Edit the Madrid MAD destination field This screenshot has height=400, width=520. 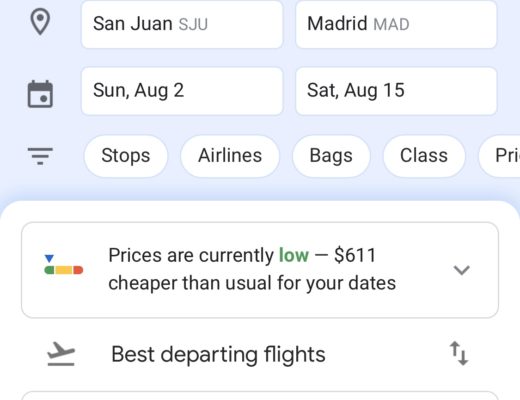tap(396, 24)
